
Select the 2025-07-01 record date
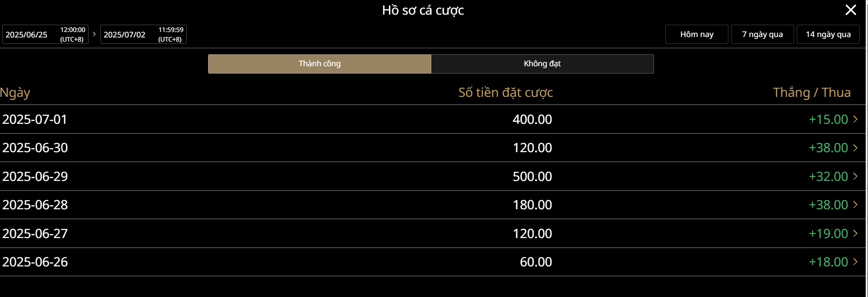(35, 119)
